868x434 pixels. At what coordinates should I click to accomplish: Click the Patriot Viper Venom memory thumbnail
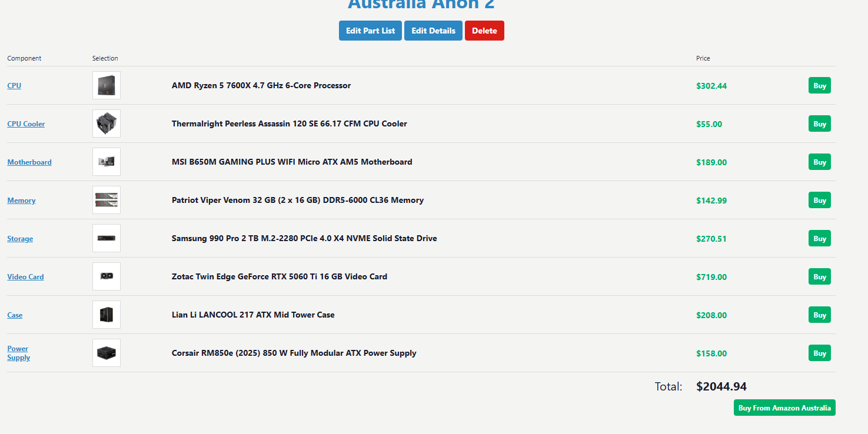click(107, 200)
